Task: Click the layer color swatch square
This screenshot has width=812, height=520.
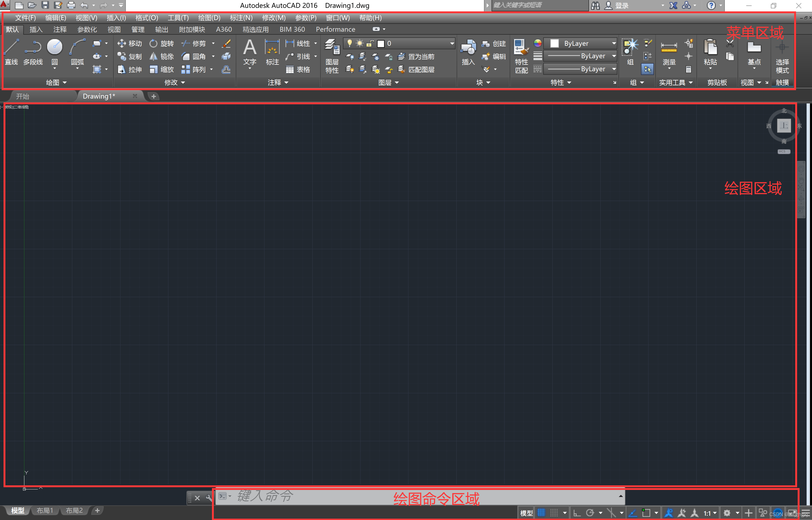Action: [381, 44]
